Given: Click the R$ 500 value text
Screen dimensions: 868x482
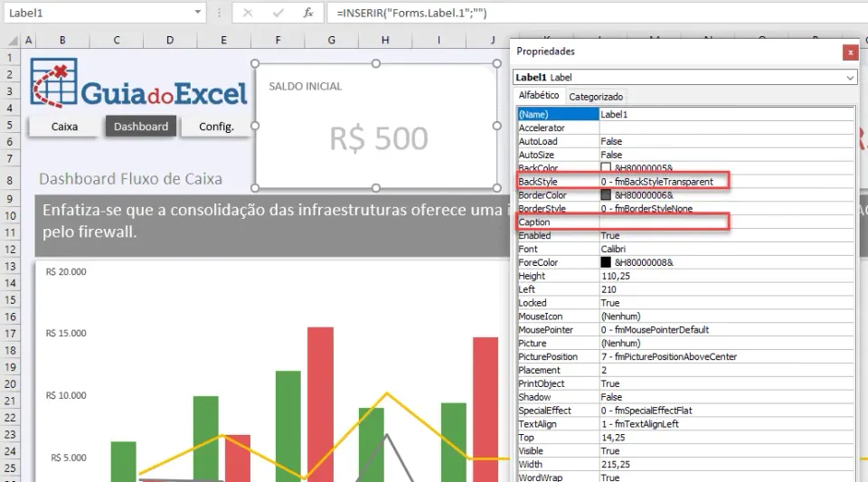Looking at the screenshot, I should point(379,138).
